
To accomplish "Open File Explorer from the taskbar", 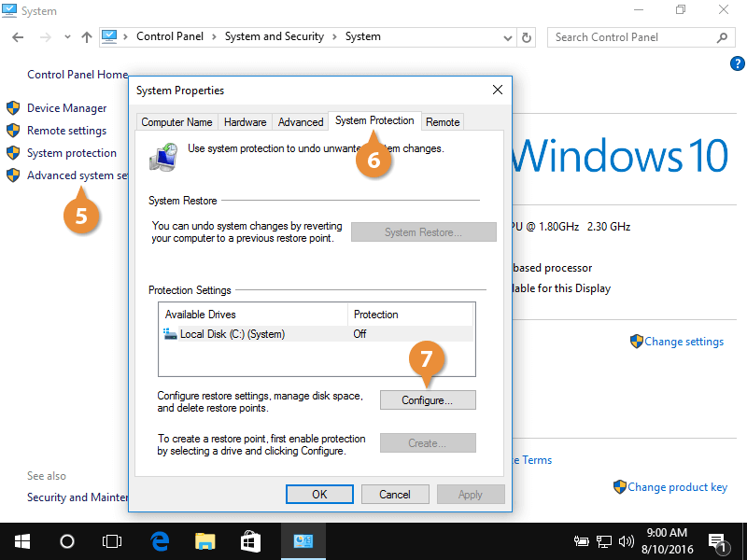I will [x=205, y=540].
